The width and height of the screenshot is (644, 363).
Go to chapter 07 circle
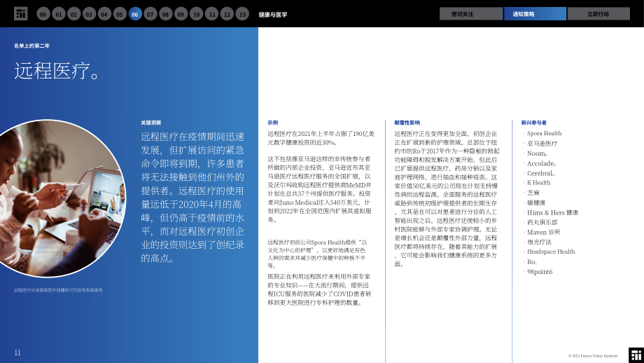(x=150, y=14)
